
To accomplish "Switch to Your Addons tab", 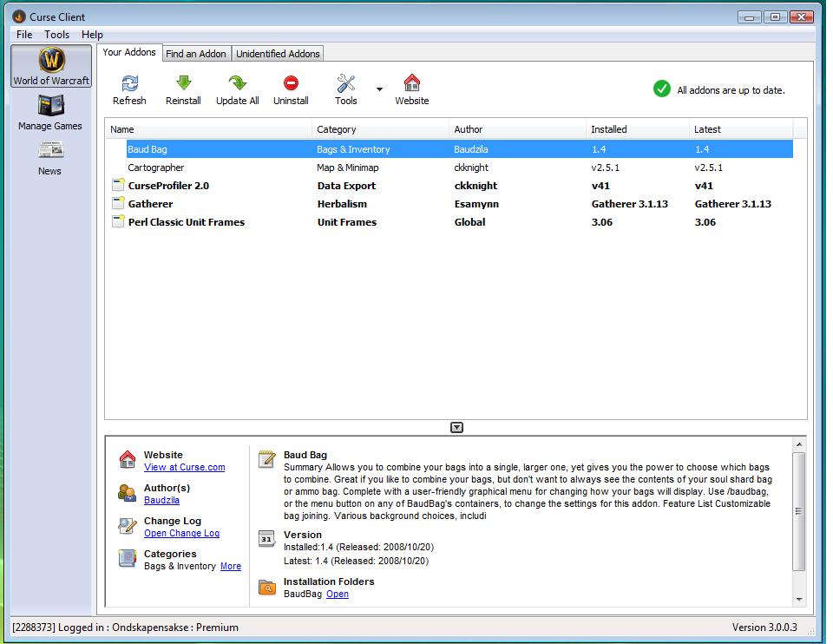I will coord(129,52).
